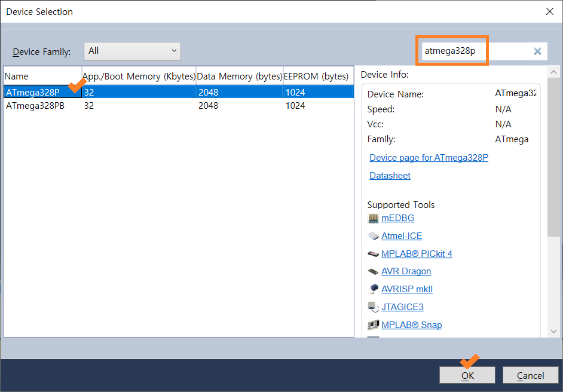Click 2048 data memory of ATmega328PB
Screen dimensions: 563x392
click(208, 106)
